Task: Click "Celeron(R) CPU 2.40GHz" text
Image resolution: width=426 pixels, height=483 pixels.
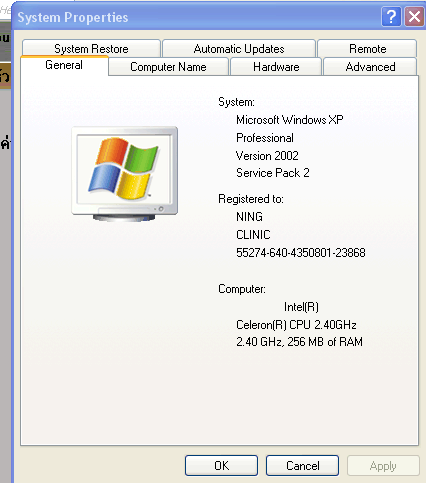Action: tap(296, 325)
